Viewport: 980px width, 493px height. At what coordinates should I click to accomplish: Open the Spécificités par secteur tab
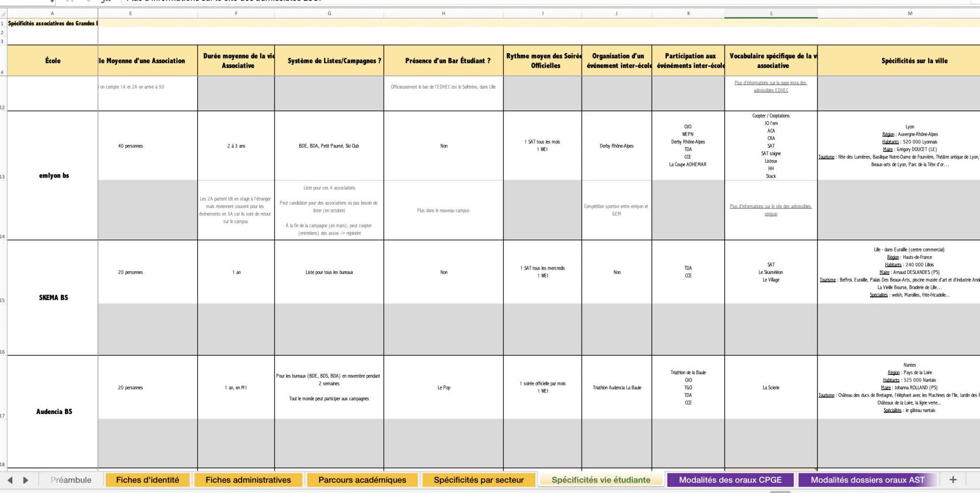click(x=479, y=480)
